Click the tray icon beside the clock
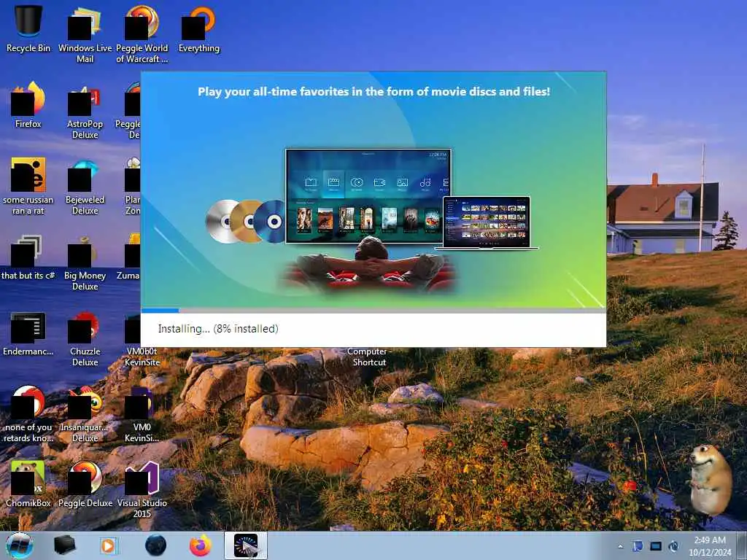This screenshot has height=560, width=747. 673,545
